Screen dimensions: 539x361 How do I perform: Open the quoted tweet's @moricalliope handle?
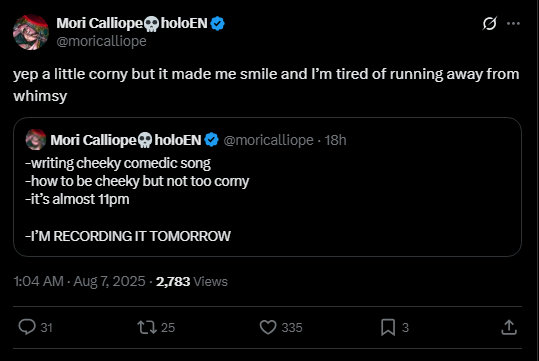268,140
